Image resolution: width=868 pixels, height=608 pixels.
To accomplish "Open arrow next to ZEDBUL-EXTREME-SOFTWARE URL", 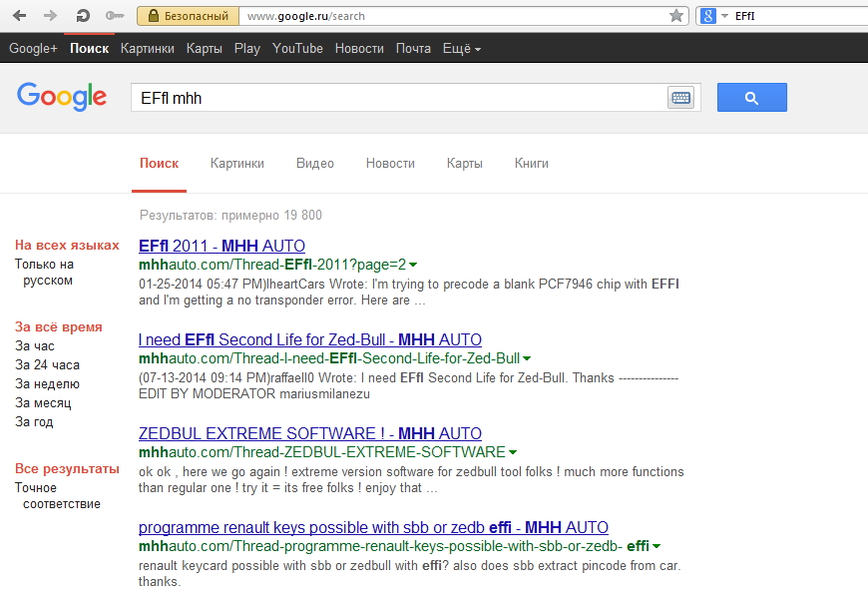I will [513, 452].
